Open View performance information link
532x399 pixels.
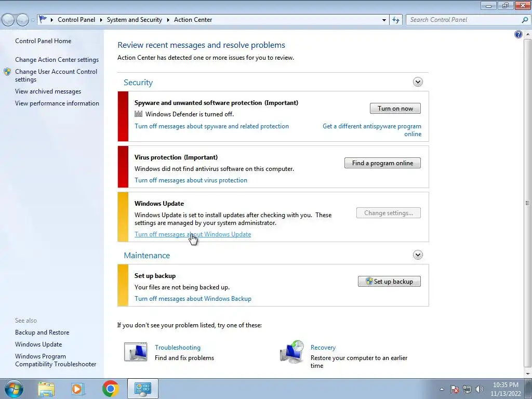(x=57, y=103)
